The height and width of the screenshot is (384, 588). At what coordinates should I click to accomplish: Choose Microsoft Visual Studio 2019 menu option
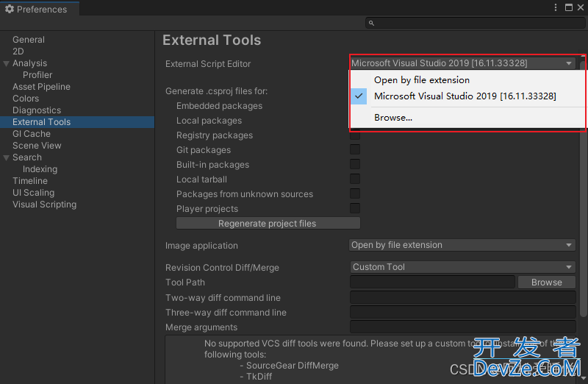pos(465,96)
